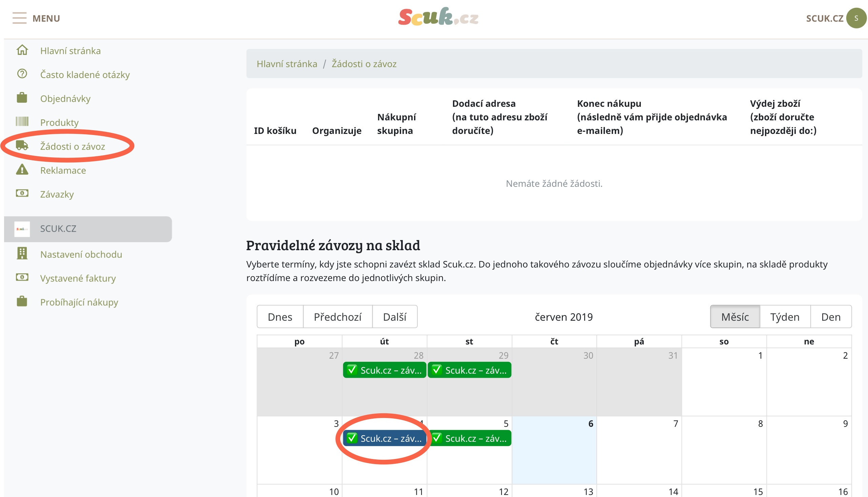
Task: Open Žádosti o závoz in the sidebar
Action: click(x=73, y=146)
